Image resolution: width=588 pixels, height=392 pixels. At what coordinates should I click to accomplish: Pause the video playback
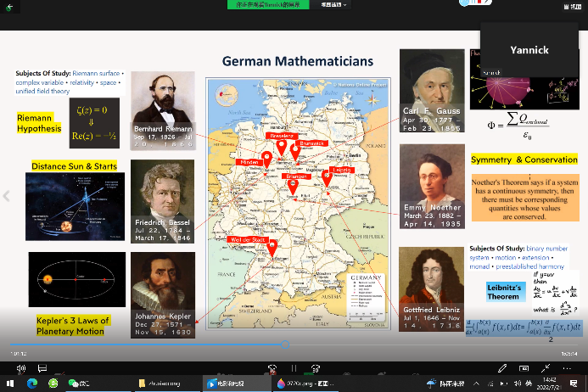pos(294,367)
